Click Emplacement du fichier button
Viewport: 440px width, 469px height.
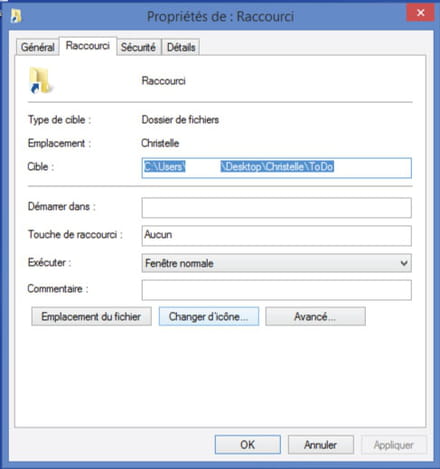pos(91,316)
